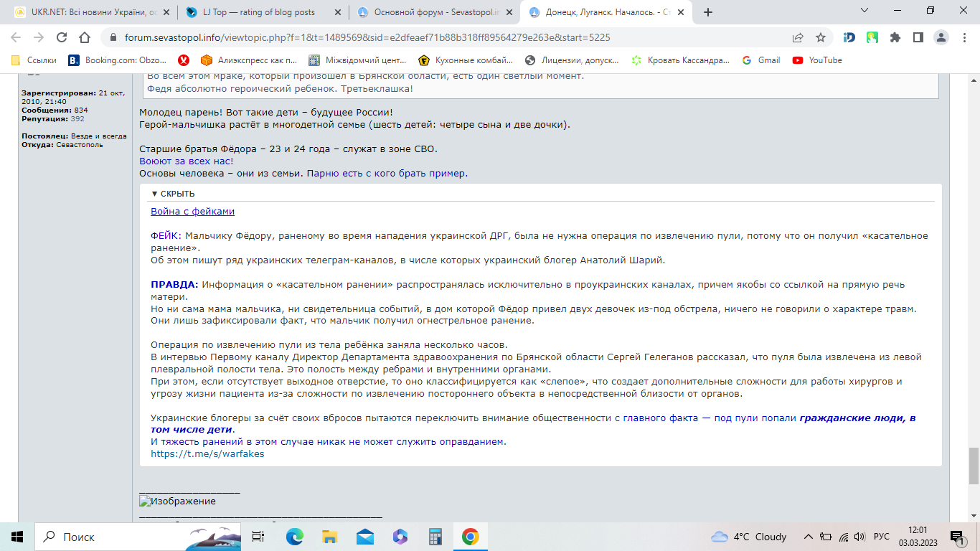Click the Chrome icon on the taskbar
980x551 pixels.
pyautogui.click(x=470, y=537)
